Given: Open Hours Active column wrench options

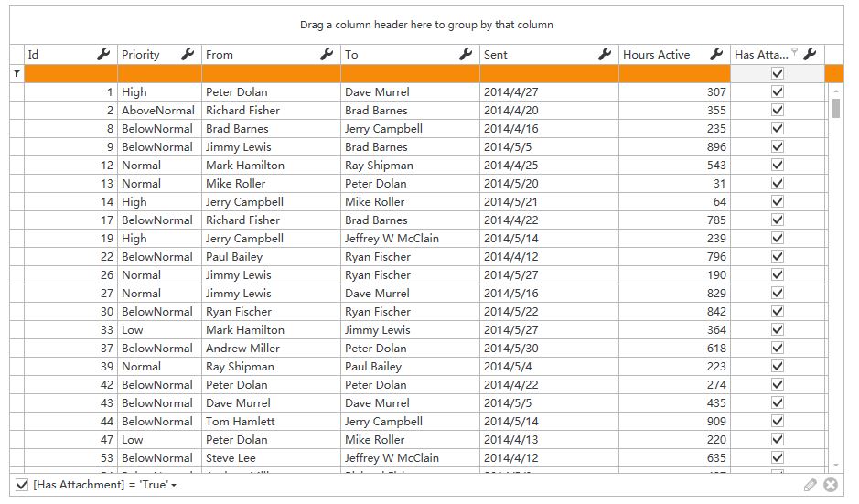Looking at the screenshot, I should [x=716, y=54].
